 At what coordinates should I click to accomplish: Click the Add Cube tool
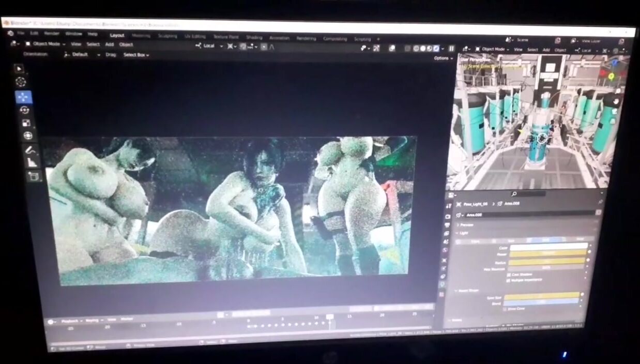pos(34,176)
